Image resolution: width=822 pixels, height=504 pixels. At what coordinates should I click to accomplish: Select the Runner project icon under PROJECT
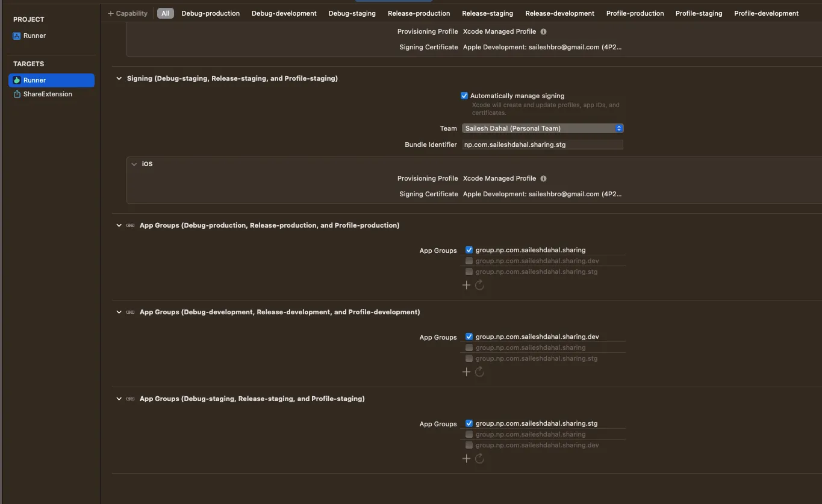[17, 36]
